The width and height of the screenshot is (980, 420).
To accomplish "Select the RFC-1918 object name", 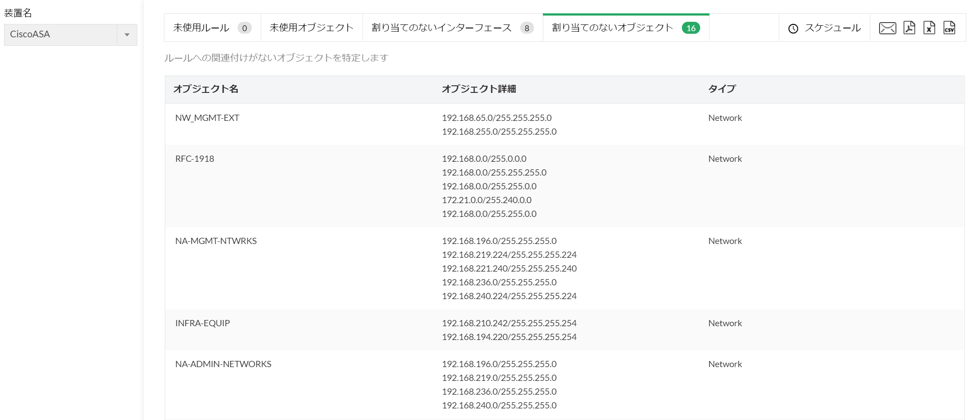I will pyautogui.click(x=195, y=159).
